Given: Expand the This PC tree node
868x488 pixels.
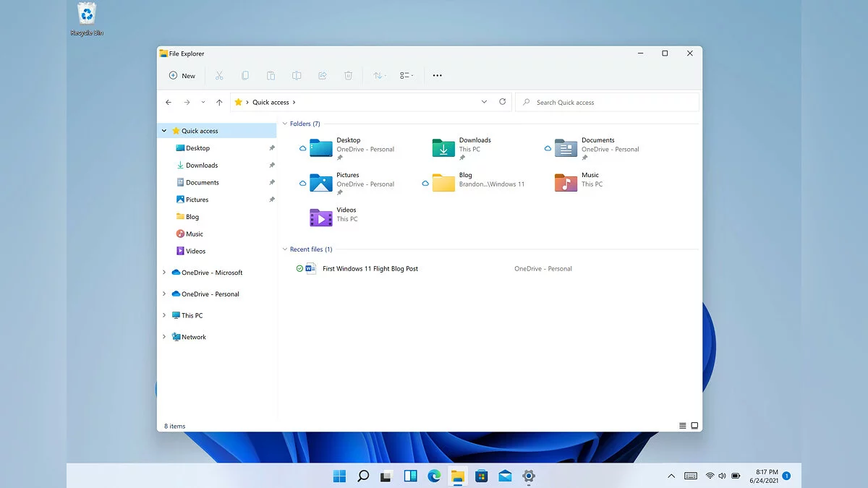Looking at the screenshot, I should [x=164, y=315].
